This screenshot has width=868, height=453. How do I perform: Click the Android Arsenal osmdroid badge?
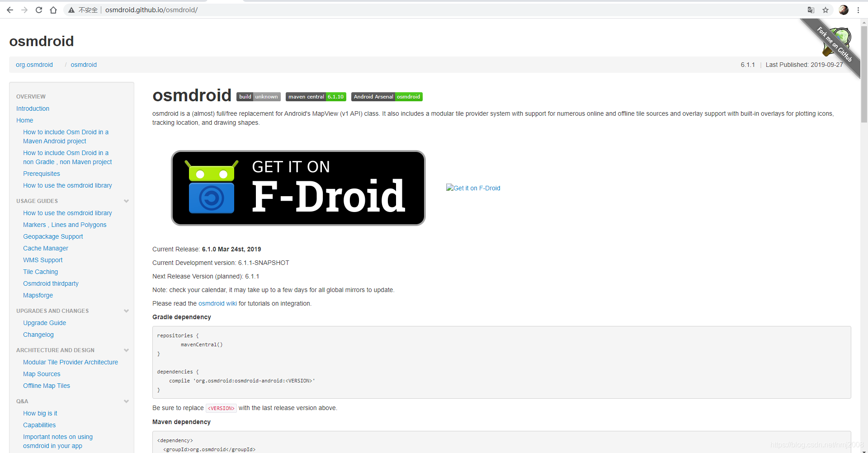(x=387, y=97)
